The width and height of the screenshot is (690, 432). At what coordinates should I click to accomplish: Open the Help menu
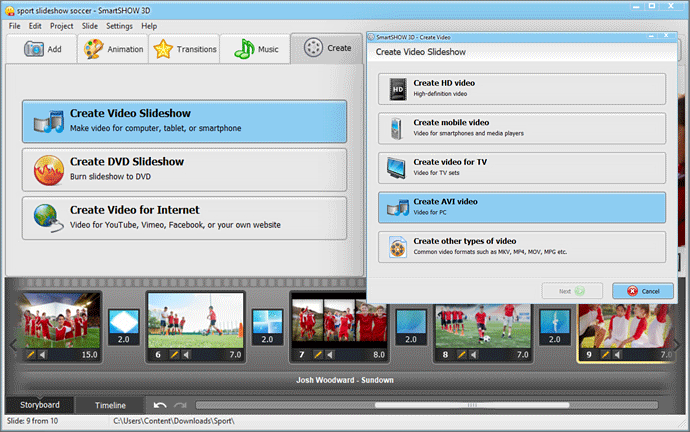(149, 26)
